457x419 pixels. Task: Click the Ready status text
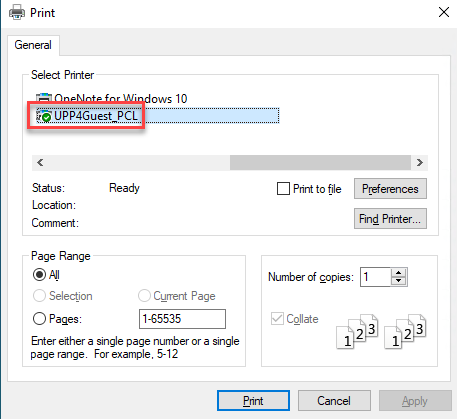pyautogui.click(x=124, y=188)
